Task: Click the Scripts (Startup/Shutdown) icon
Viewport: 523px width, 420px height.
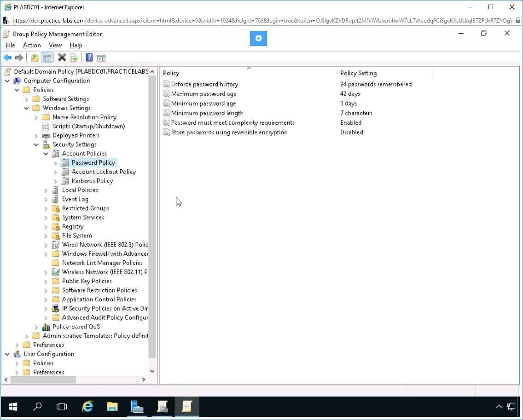Action: (x=46, y=127)
